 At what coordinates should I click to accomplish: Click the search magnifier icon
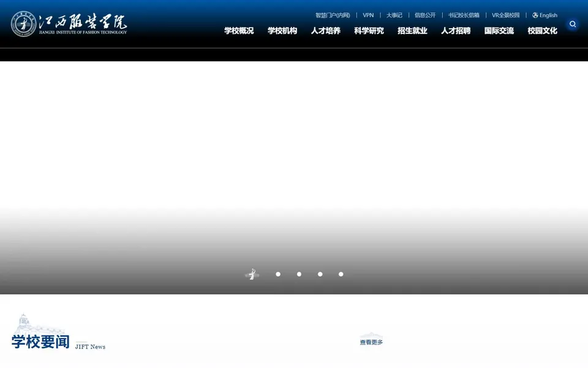(573, 24)
